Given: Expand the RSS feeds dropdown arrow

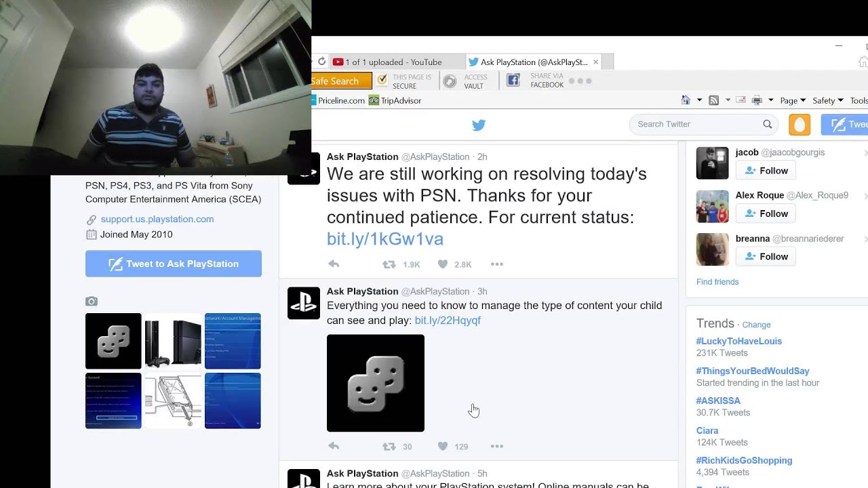Looking at the screenshot, I should 728,100.
